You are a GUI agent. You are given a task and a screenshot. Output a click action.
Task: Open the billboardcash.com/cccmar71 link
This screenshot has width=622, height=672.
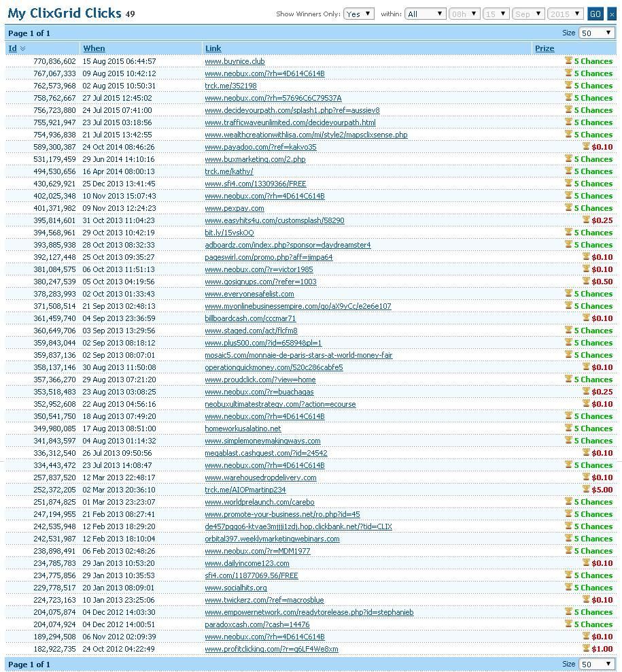click(x=250, y=318)
